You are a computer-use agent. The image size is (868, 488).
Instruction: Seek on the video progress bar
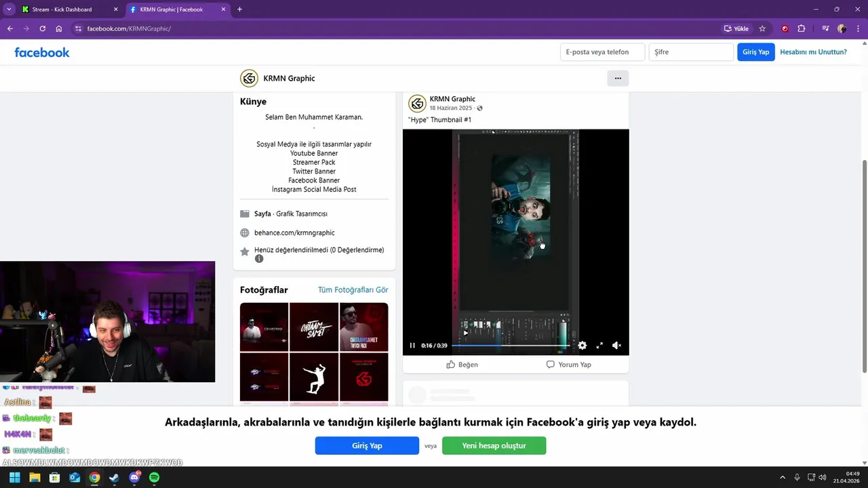(511, 346)
